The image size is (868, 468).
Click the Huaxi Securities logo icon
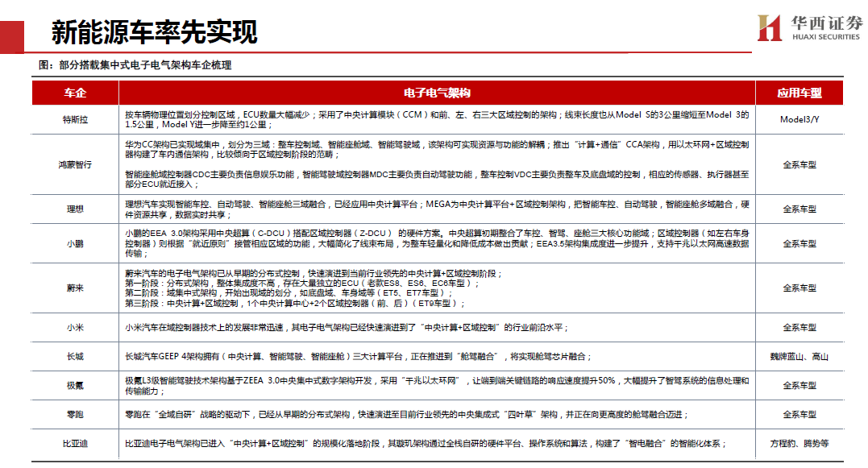pos(770,27)
